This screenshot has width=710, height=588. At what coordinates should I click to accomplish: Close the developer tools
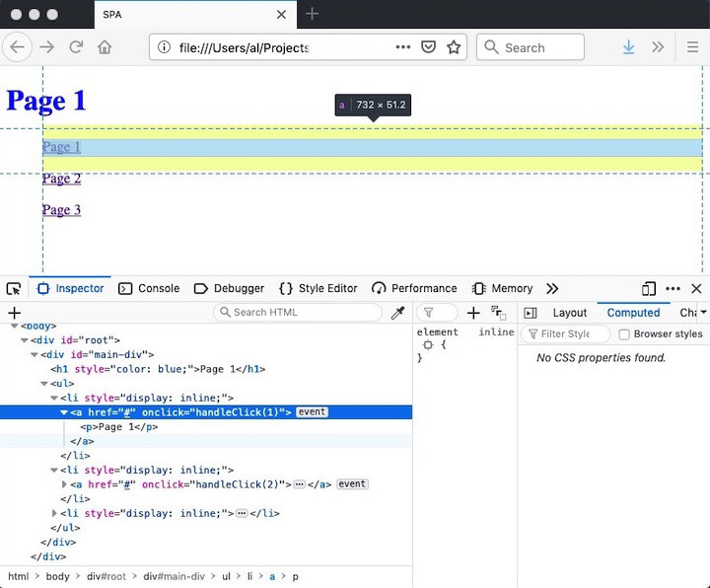(696, 288)
